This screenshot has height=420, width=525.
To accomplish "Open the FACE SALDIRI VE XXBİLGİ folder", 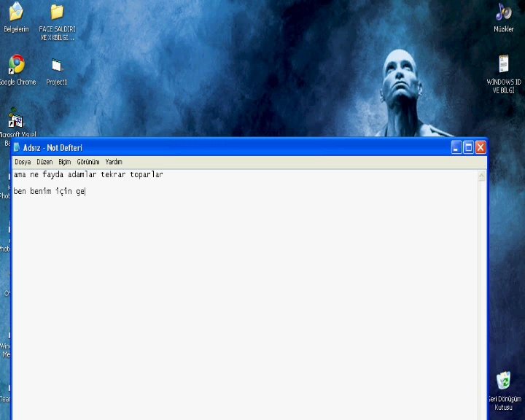I will click(57, 12).
